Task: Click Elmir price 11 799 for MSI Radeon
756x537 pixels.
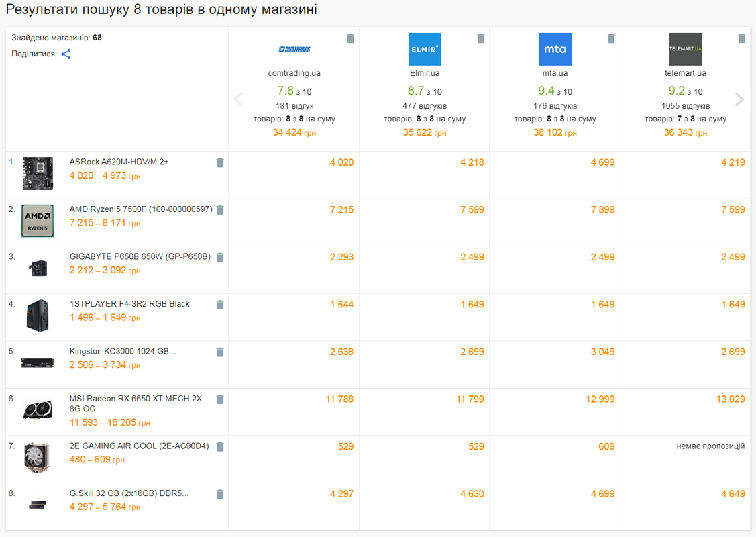Action: tap(470, 399)
